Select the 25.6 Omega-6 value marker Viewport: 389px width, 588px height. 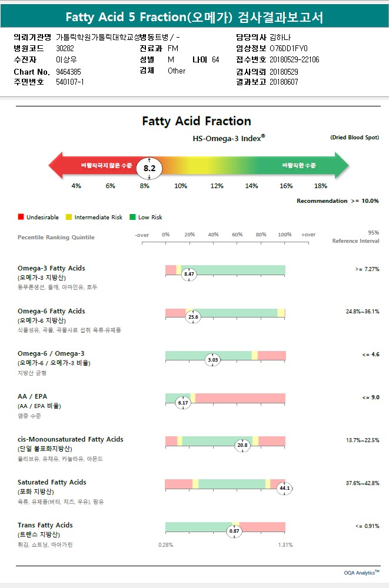pyautogui.click(x=194, y=317)
